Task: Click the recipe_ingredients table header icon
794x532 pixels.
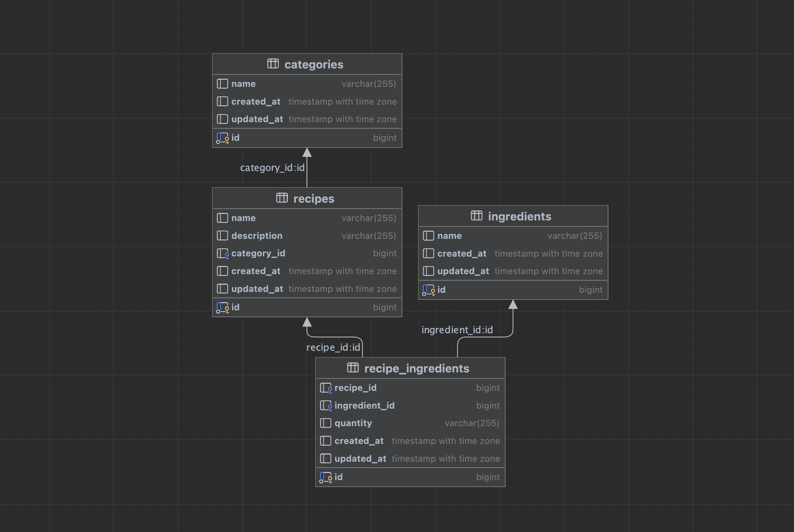Action: click(x=353, y=367)
